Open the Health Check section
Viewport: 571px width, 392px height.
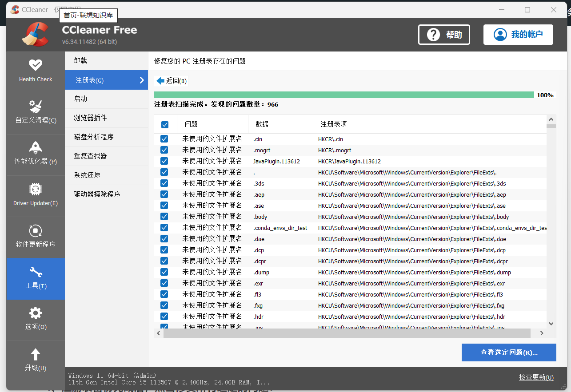(x=36, y=72)
